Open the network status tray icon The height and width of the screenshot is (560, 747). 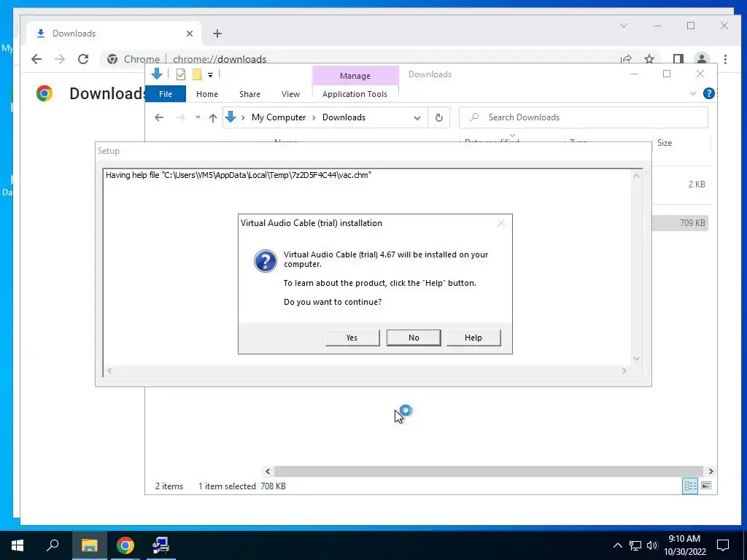coord(635,545)
